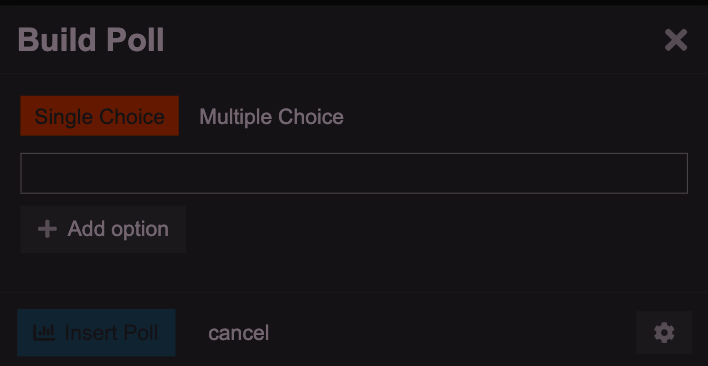This screenshot has width=708, height=366.
Task: Open poll settings via the gear icon
Action: pos(664,333)
